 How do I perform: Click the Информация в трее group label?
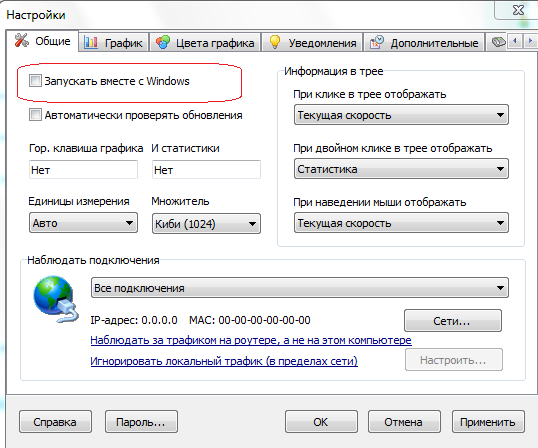[334, 71]
